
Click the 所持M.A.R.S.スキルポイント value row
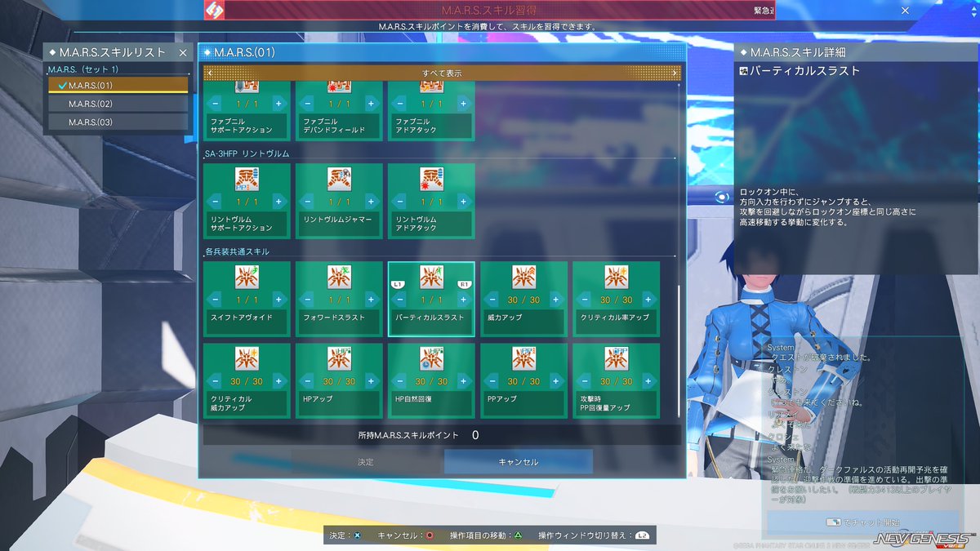(442, 435)
